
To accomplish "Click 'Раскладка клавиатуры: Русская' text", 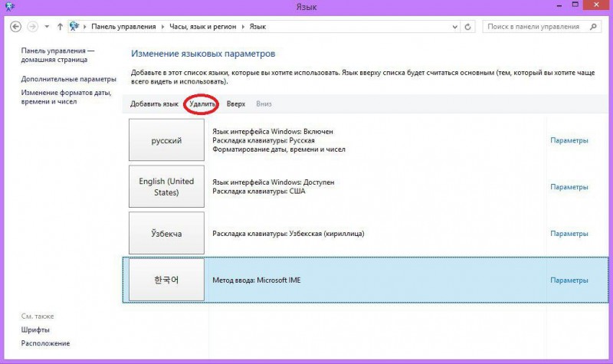I will [264, 140].
